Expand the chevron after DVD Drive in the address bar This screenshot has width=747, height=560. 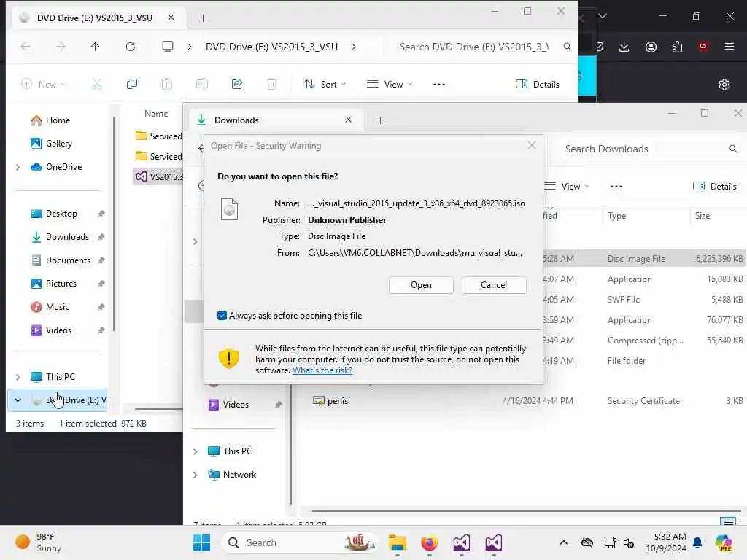[354, 47]
